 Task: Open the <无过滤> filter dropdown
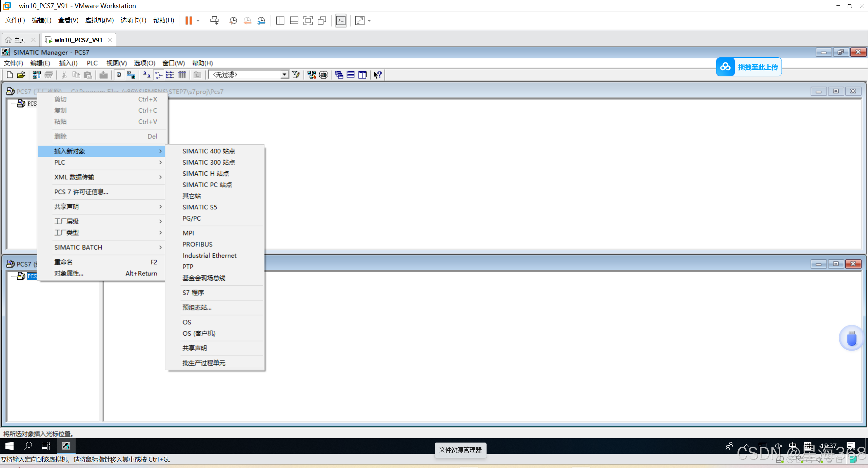point(284,75)
